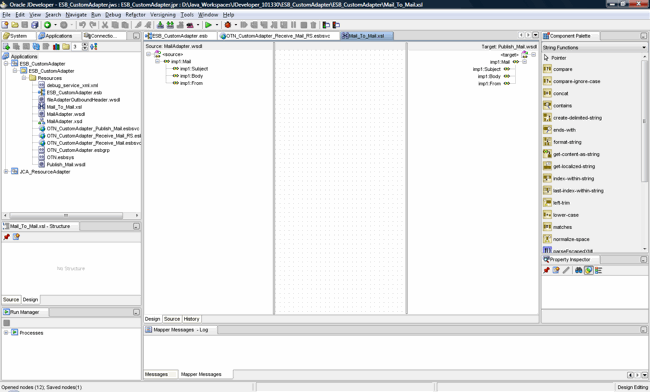
Task: Click the pin icon in Structure panel
Action: coord(6,237)
